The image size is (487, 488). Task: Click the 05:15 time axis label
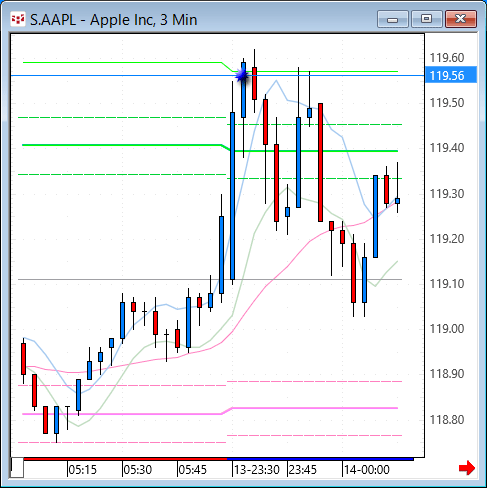(83, 470)
